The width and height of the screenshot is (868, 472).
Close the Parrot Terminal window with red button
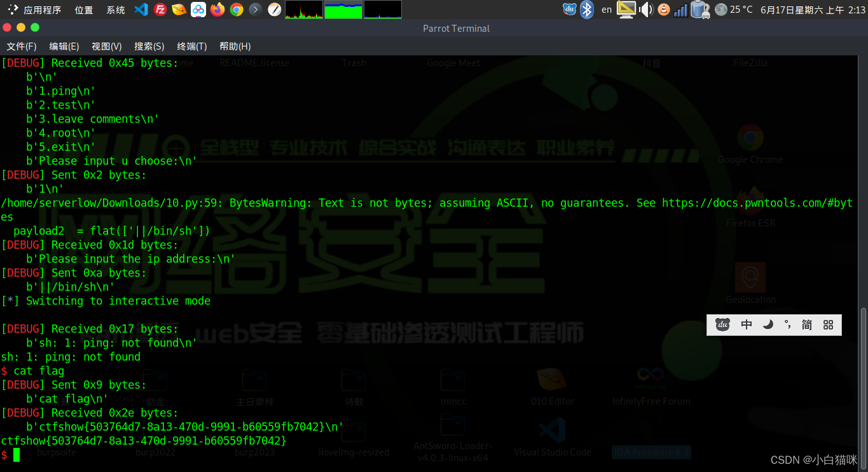click(x=7, y=27)
